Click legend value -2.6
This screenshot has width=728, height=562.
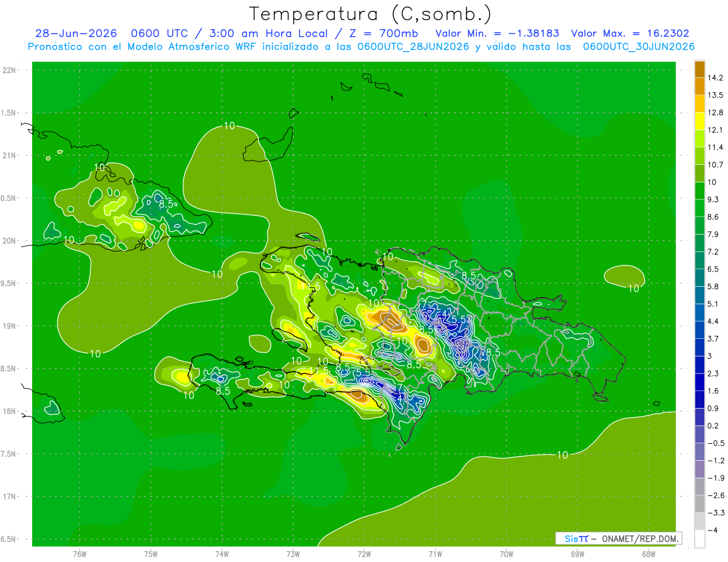coord(715,496)
